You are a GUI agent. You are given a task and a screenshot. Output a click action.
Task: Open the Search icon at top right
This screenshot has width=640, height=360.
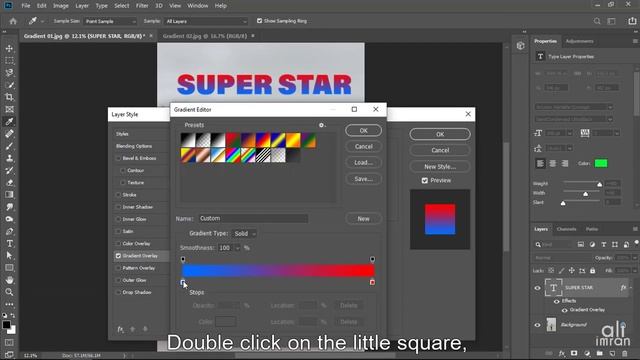[597, 21]
